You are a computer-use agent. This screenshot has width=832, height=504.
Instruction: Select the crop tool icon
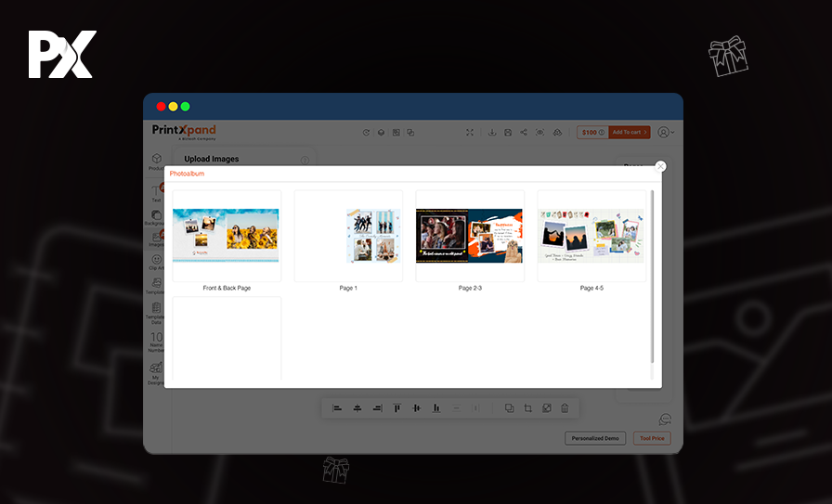point(527,408)
